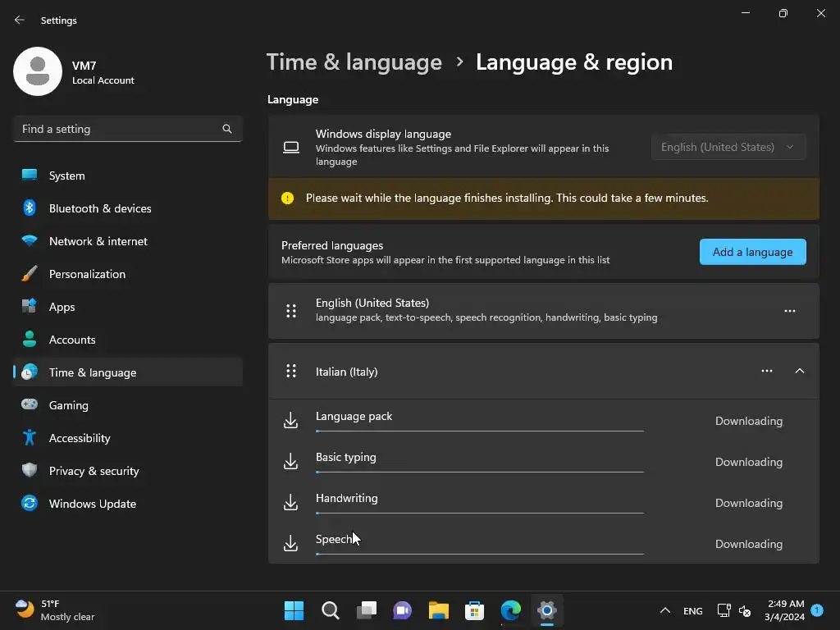Click the download icon next to Language pack
The width and height of the screenshot is (840, 630).
[x=290, y=421]
